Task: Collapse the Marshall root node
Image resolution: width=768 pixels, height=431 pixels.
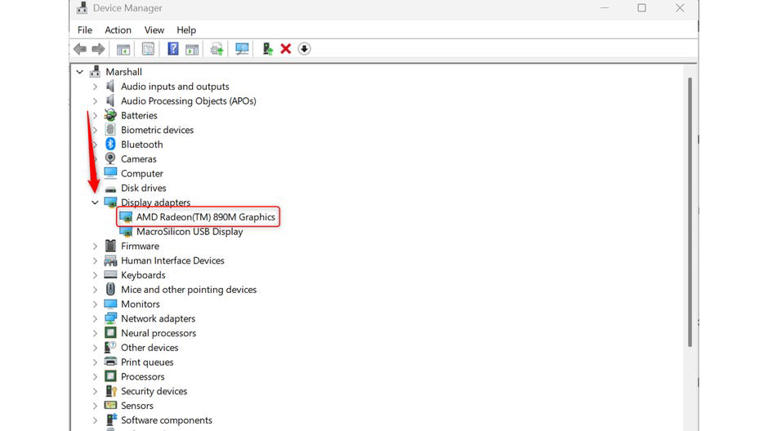Action: 80,72
